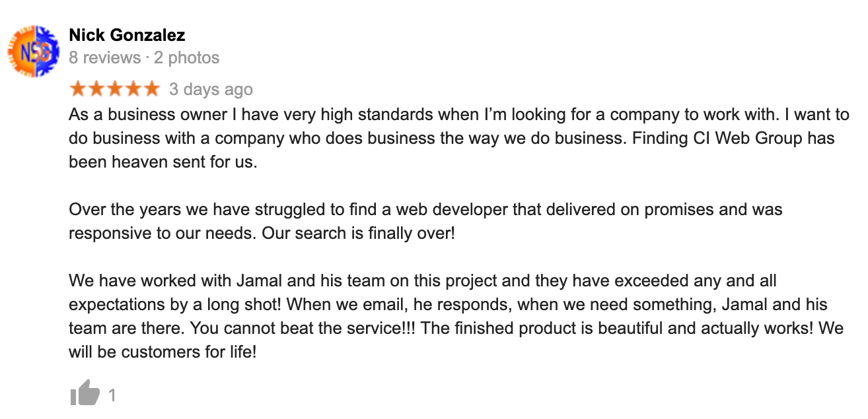
Task: Click the first orange rating star
Action: 78,88
